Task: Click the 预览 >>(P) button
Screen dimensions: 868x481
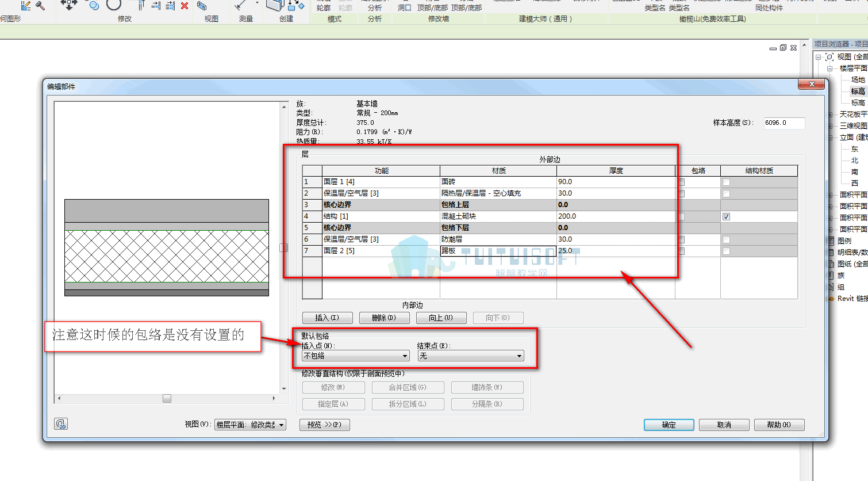Action: coord(325,425)
